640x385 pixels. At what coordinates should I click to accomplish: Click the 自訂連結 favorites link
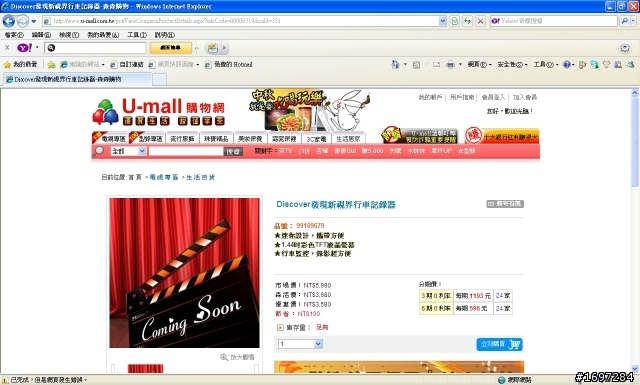click(127, 65)
